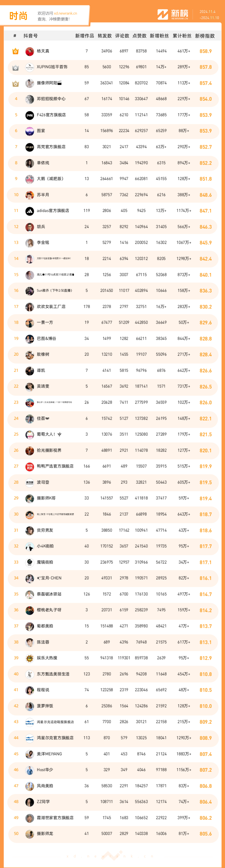Screen dimensions: 225x868
Task: Click the 波司登 brand logo avatar
Action: pyautogui.click(x=30, y=483)
